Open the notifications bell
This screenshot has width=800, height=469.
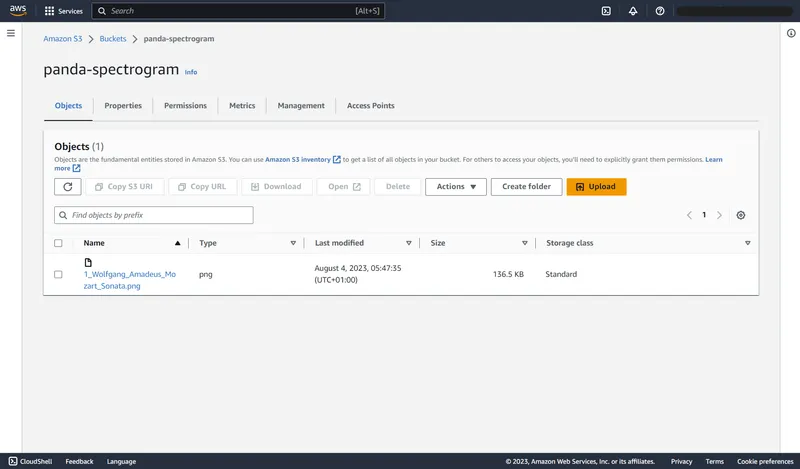coord(633,11)
